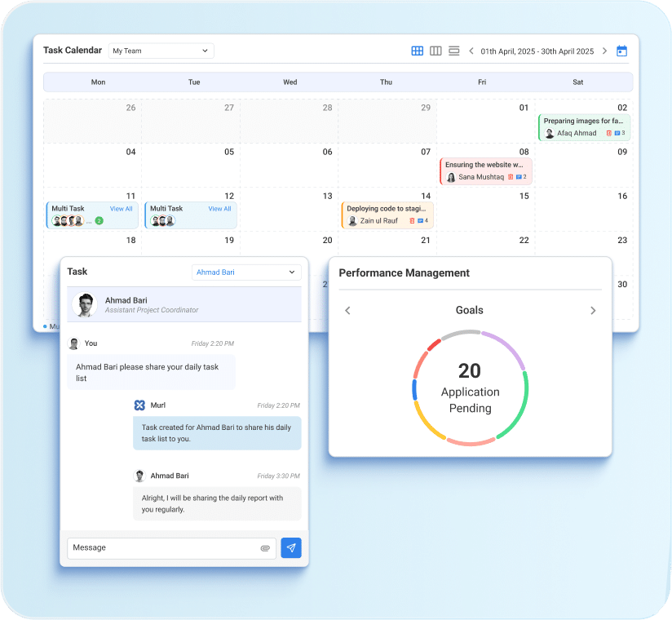This screenshot has height=620, width=672.
Task: Click the delete icon on Zain ul Rauf task
Action: (x=410, y=221)
